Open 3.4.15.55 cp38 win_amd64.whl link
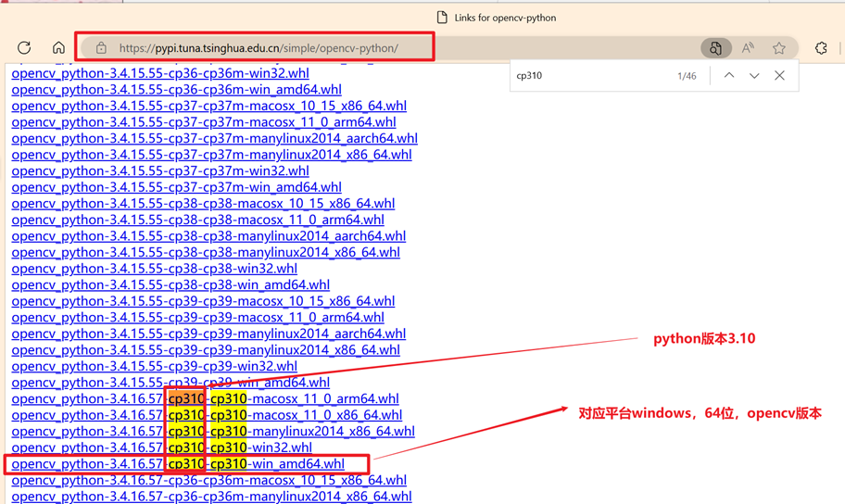This screenshot has width=845, height=504. coord(170,284)
